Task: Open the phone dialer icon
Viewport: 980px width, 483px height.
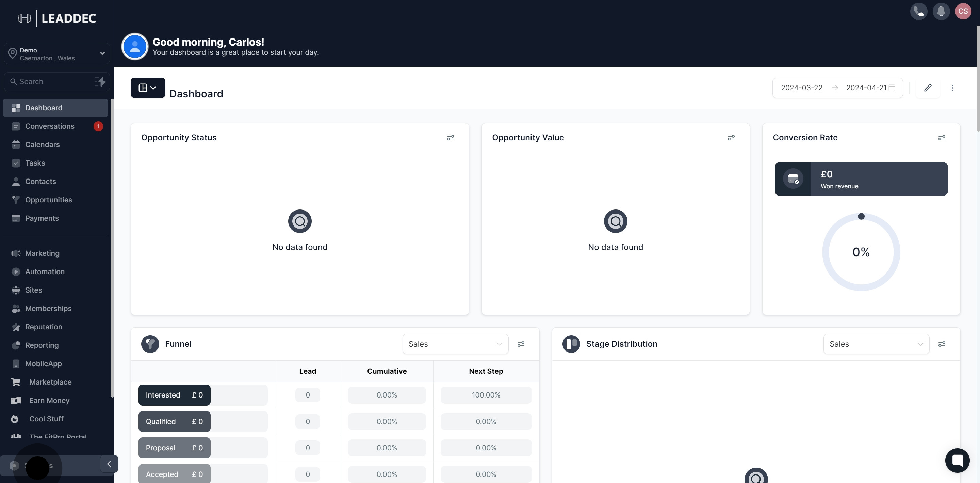Action: (919, 11)
